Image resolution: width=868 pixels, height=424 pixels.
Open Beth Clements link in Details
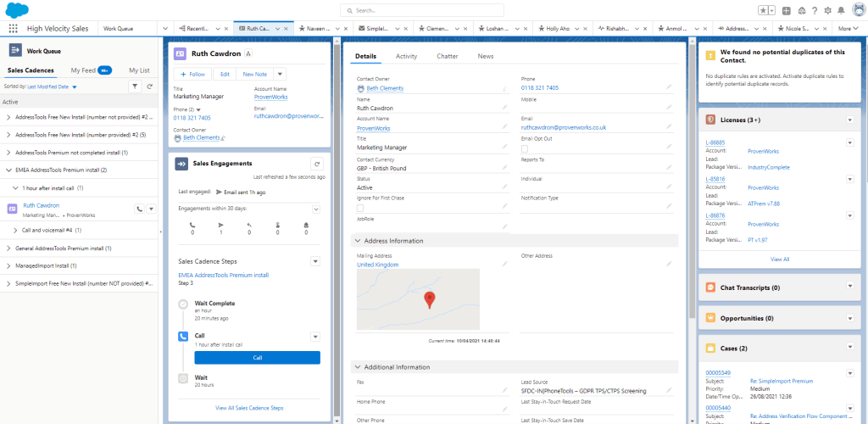point(385,88)
